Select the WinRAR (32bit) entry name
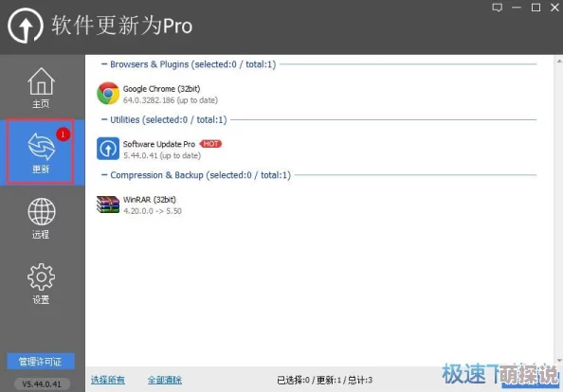Screen dimensions: 563x392 point(150,200)
